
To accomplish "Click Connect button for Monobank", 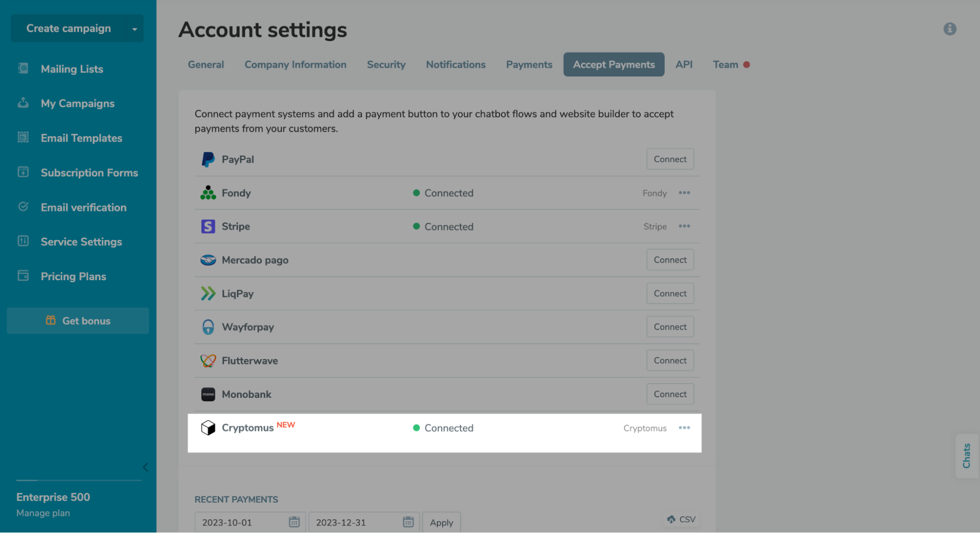I will pos(670,394).
